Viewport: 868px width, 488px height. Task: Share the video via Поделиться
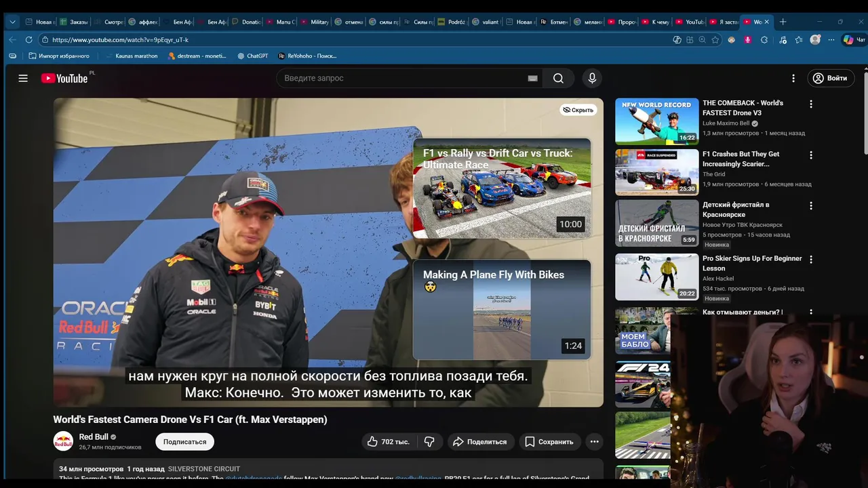click(x=479, y=442)
